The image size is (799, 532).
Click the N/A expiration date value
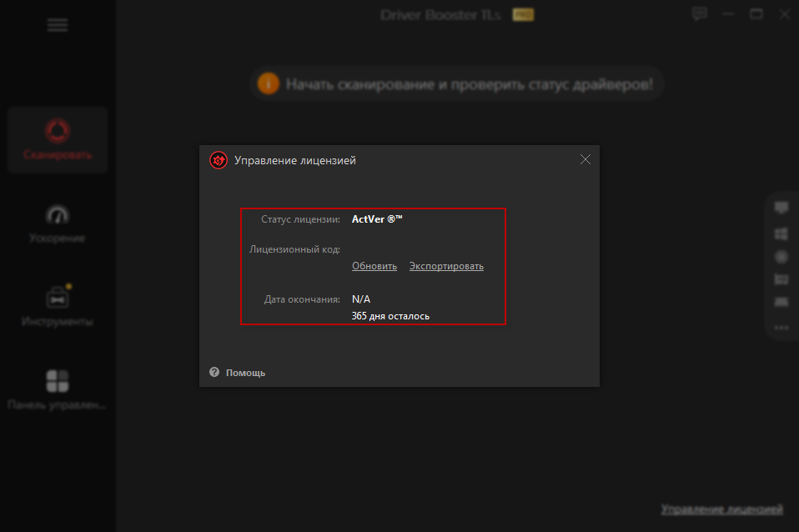[361, 299]
